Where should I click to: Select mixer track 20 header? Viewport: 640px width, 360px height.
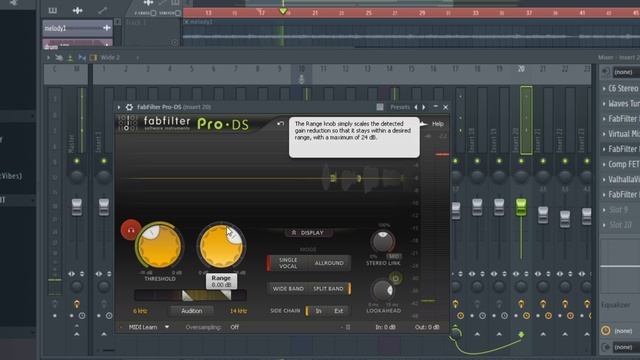(521, 69)
